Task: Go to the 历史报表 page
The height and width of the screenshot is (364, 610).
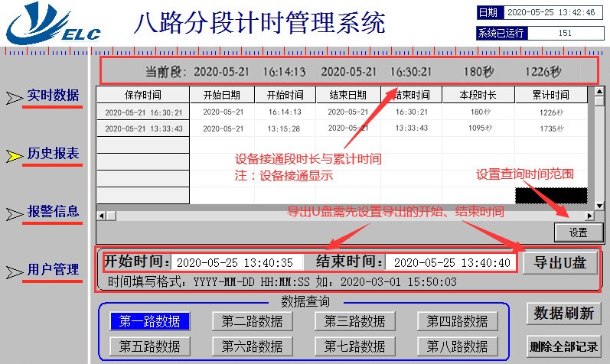Action: click(53, 154)
